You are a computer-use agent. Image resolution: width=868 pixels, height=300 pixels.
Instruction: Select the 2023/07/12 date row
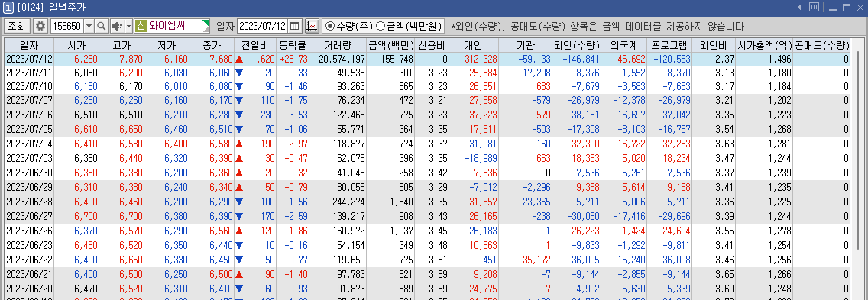click(x=427, y=59)
